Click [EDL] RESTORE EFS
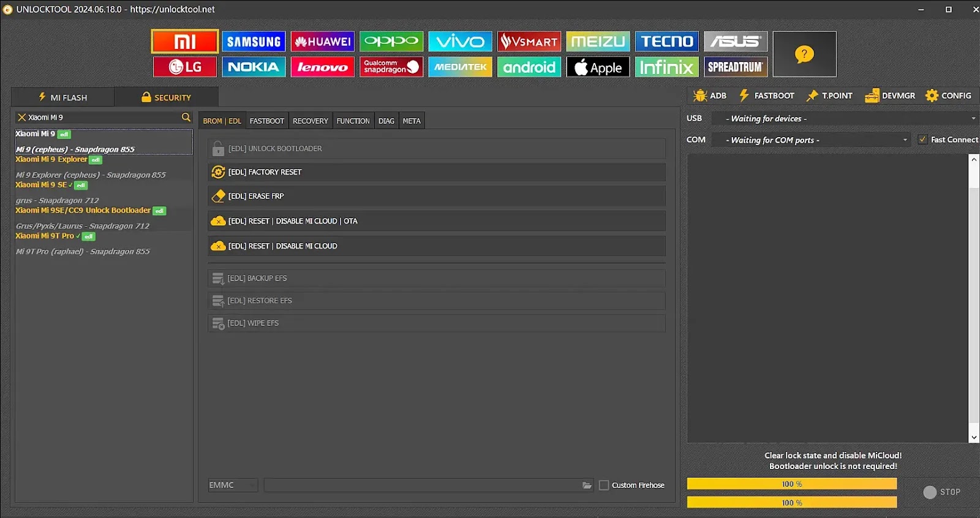The image size is (980, 518). tap(437, 301)
